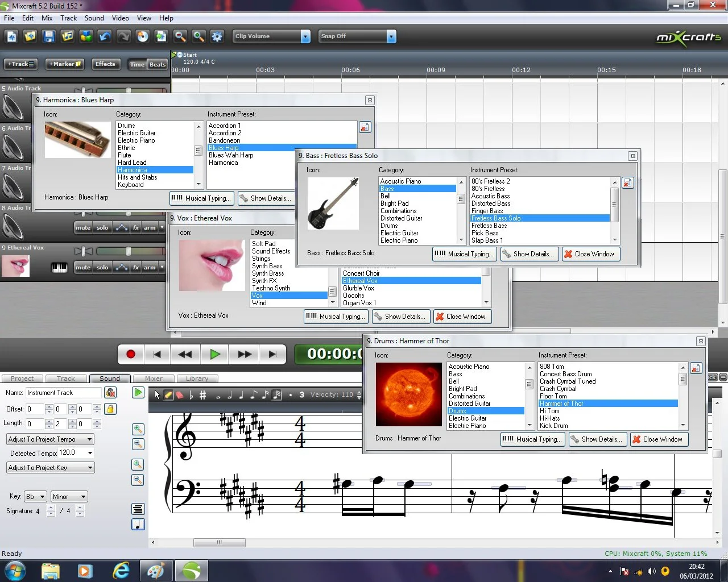Click the Redo arrow icon
This screenshot has width=728, height=582.
click(123, 36)
